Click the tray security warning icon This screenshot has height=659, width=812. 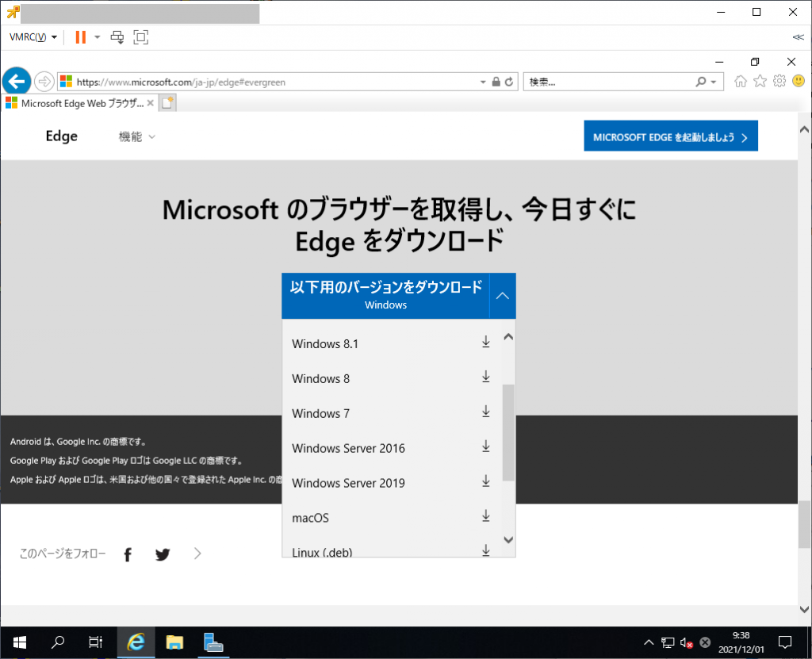click(x=705, y=643)
